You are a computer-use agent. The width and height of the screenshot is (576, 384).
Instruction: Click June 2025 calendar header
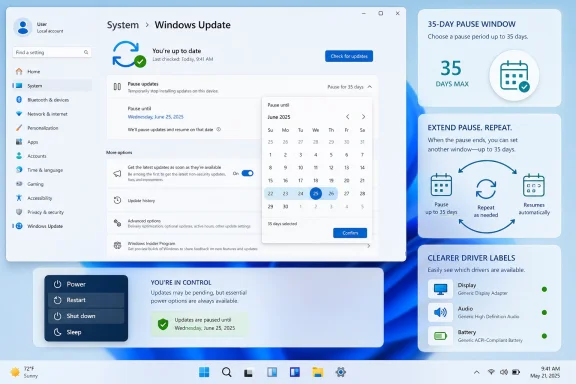[279, 117]
